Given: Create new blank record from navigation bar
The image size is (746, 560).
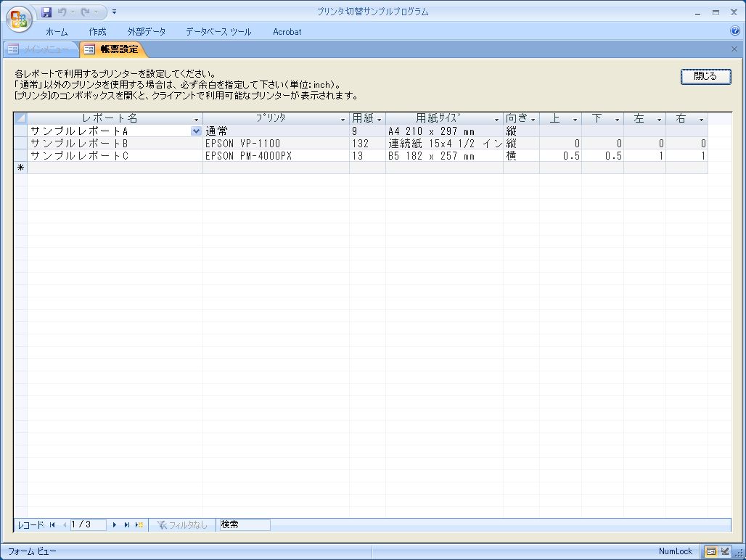Looking at the screenshot, I should point(139,524).
